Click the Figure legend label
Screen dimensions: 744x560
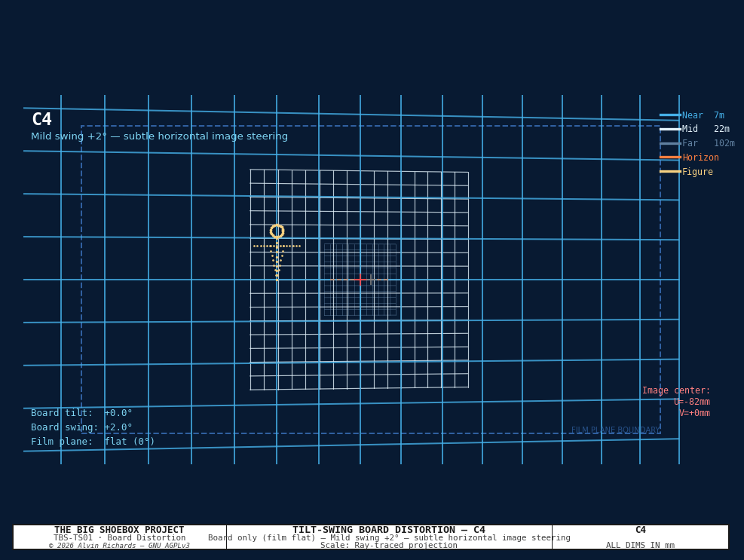(x=697, y=172)
